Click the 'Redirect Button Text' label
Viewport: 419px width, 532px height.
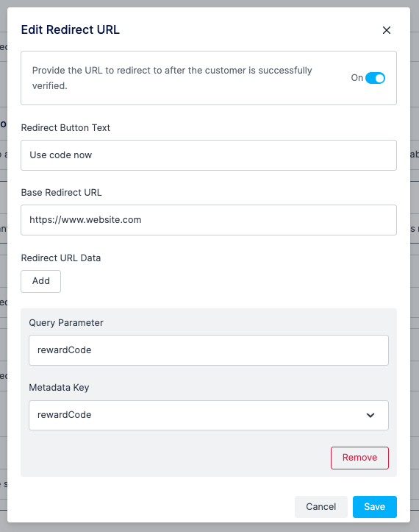pos(65,128)
